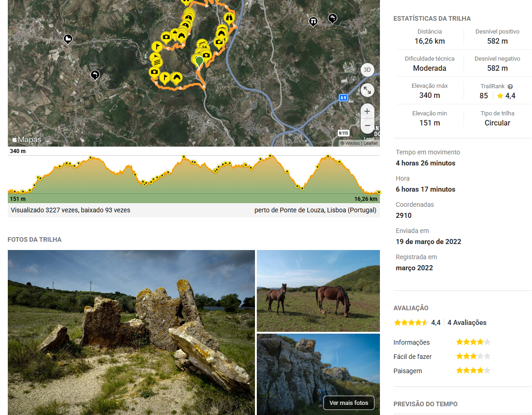Click the overall 4,4 star rating

coord(411,323)
